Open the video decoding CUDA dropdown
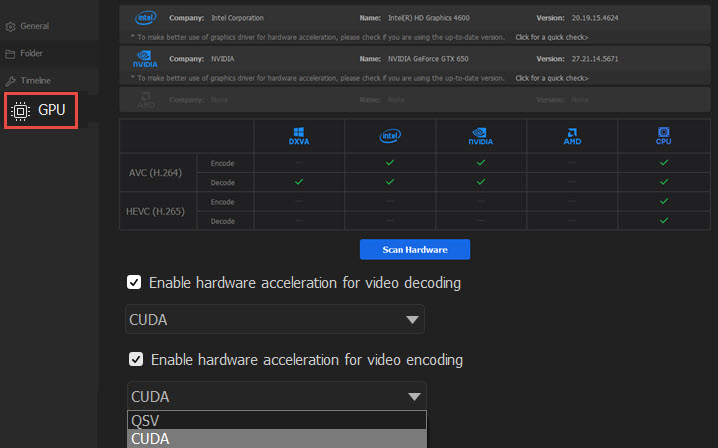 tap(275, 319)
